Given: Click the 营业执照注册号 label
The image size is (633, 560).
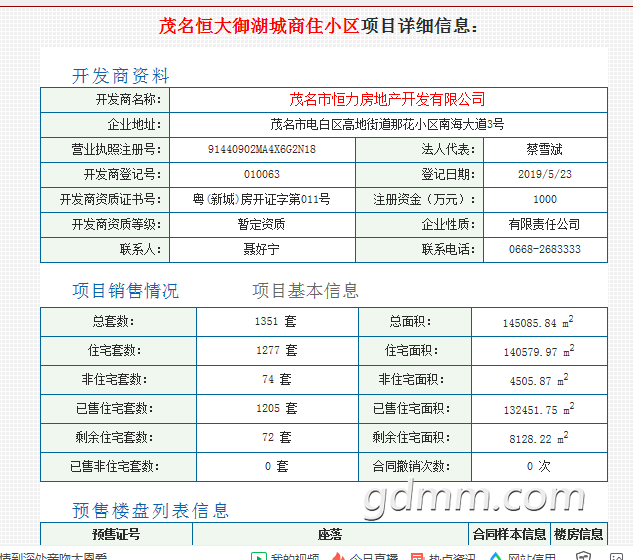Looking at the screenshot, I should [x=116, y=149].
